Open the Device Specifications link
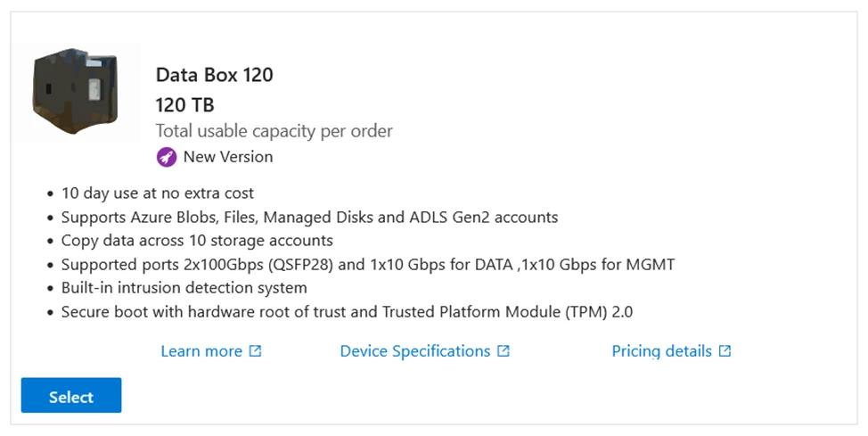The image size is (868, 436). pyautogui.click(x=415, y=351)
